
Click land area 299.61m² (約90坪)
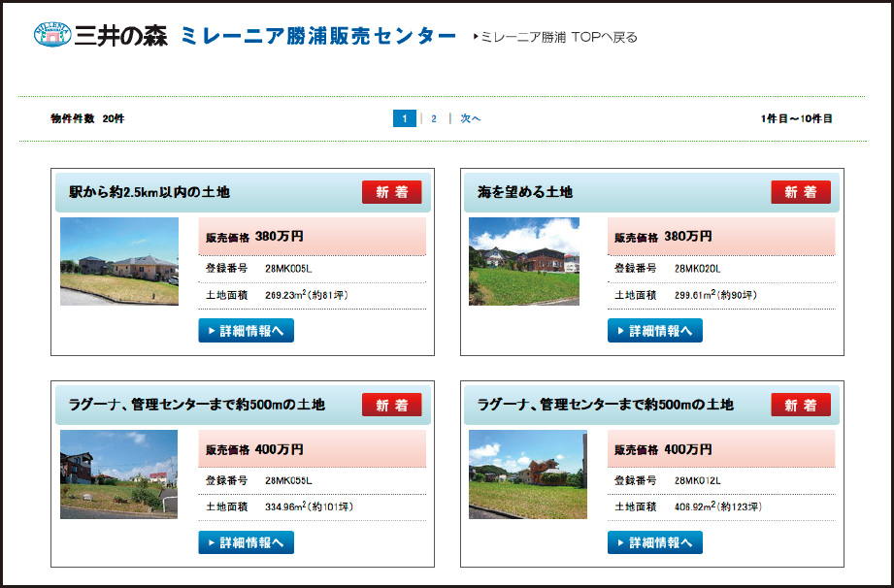tap(715, 295)
